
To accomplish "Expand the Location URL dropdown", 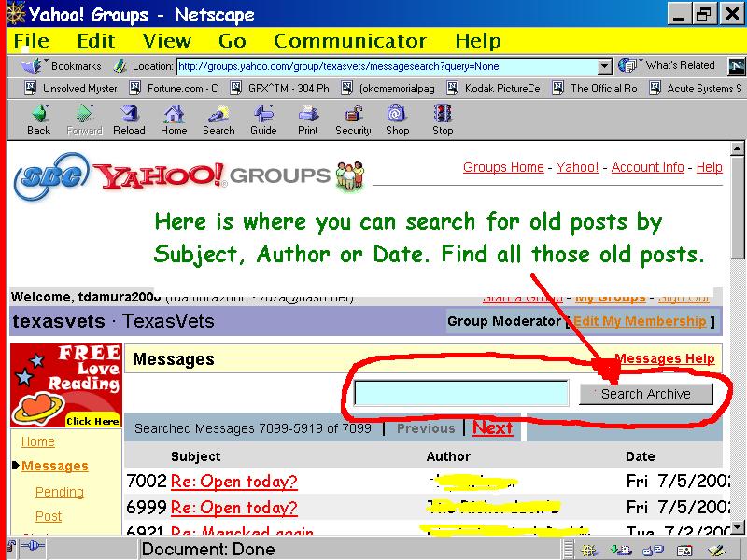I will (x=604, y=66).
